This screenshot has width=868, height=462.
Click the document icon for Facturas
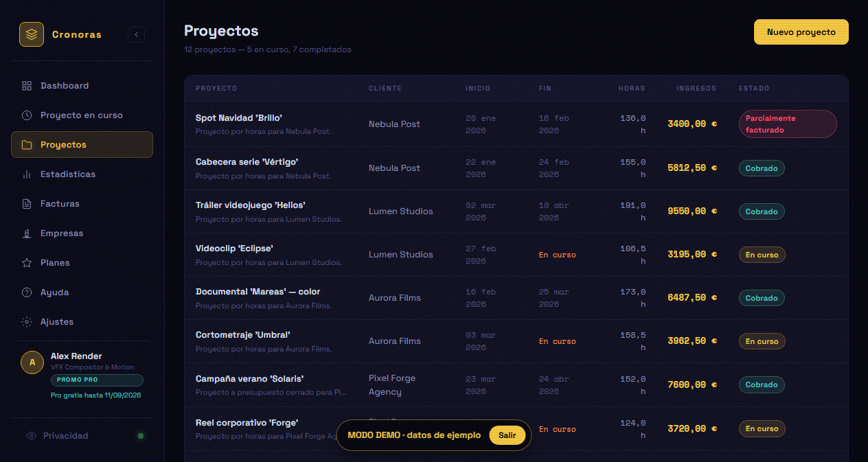click(x=27, y=204)
